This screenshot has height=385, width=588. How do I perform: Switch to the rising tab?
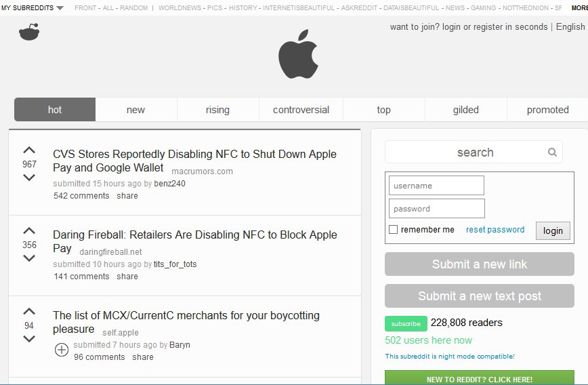217,110
